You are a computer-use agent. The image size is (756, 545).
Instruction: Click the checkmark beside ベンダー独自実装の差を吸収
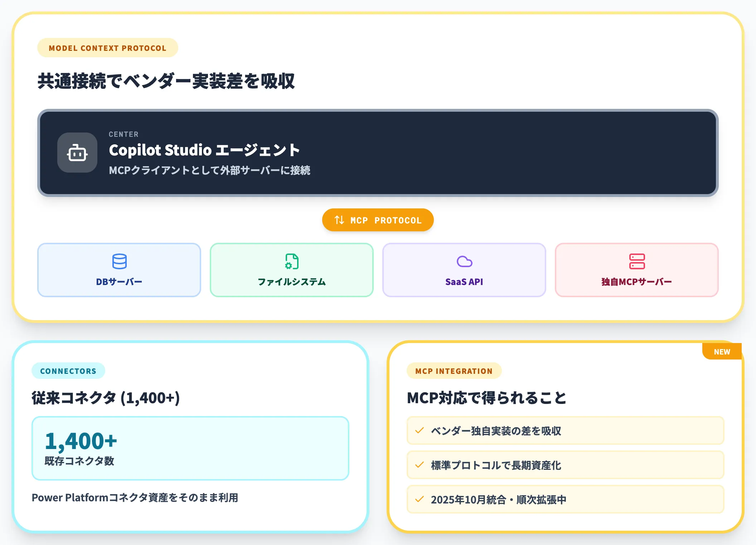tap(420, 430)
